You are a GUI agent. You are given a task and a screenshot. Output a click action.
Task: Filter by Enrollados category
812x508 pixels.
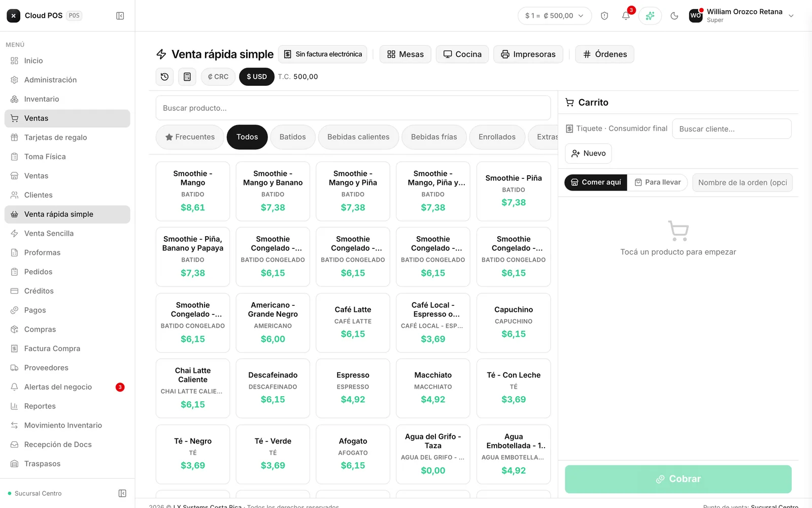click(497, 137)
